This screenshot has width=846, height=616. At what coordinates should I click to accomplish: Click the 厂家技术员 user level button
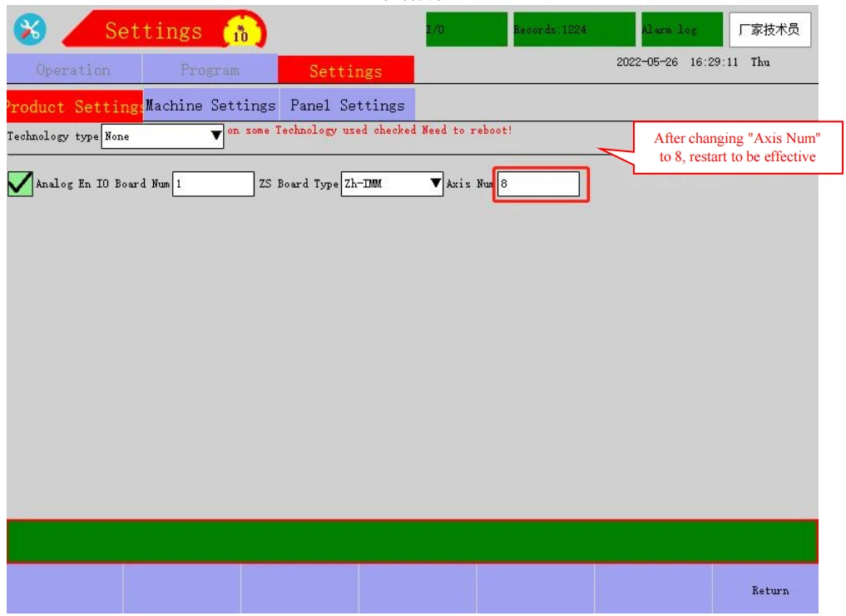pyautogui.click(x=769, y=30)
